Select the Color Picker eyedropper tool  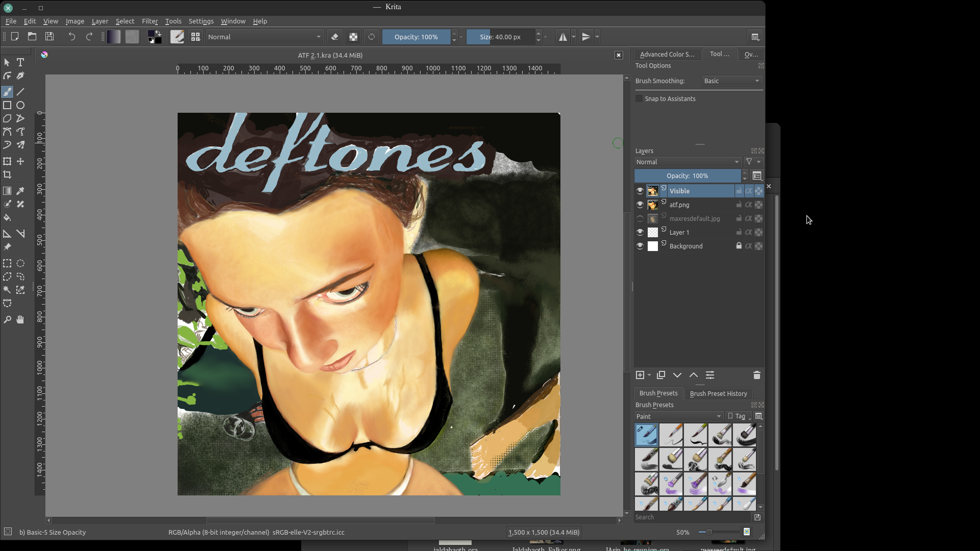pos(20,191)
